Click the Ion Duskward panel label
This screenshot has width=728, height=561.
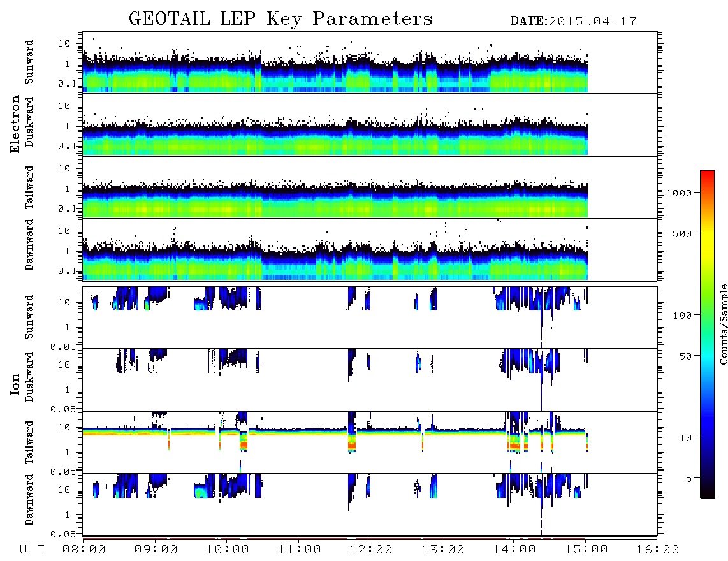[x=29, y=377]
